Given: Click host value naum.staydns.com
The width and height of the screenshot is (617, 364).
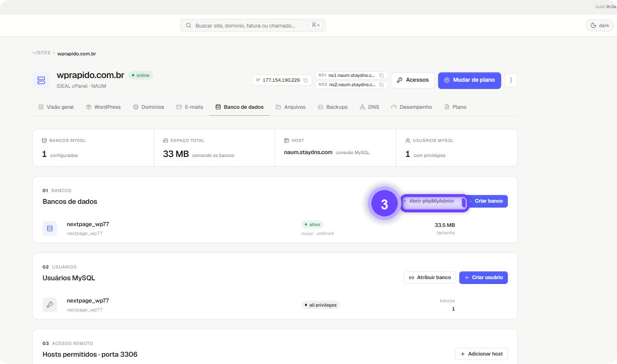Looking at the screenshot, I should coord(308,152).
